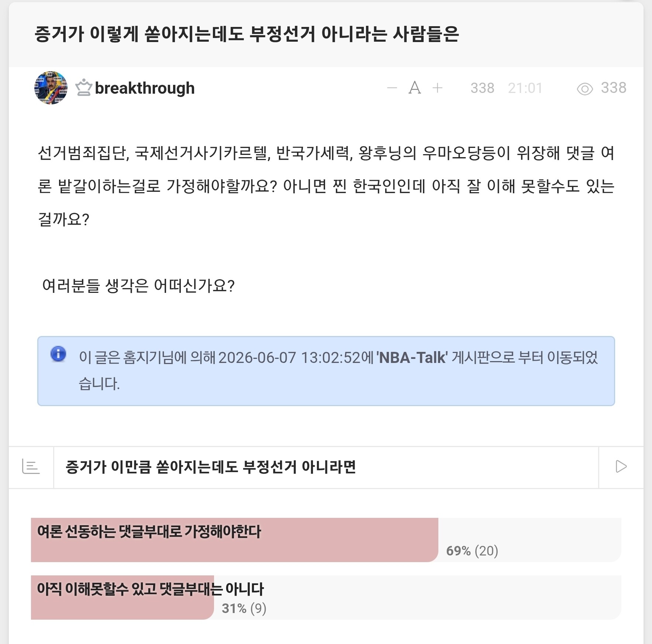Click the 31% pink result bar
Screen dimensions: 652x644
[x=123, y=598]
